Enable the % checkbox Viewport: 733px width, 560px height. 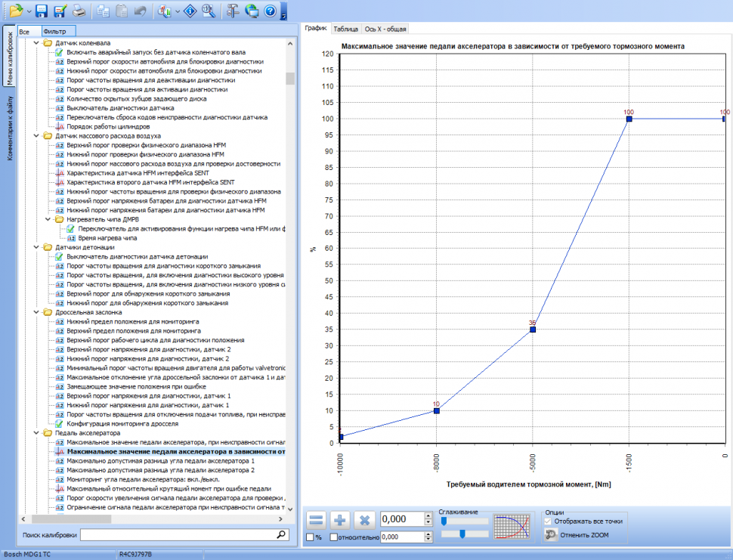(x=311, y=537)
